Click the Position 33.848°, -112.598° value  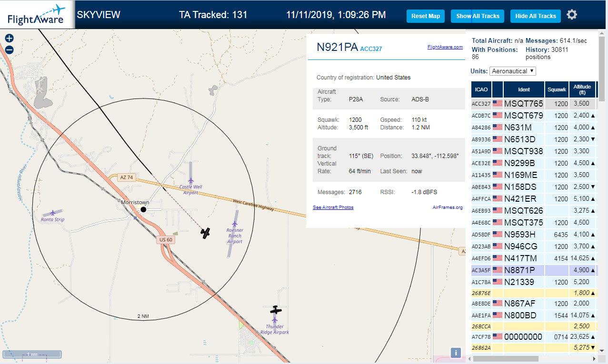coord(434,156)
